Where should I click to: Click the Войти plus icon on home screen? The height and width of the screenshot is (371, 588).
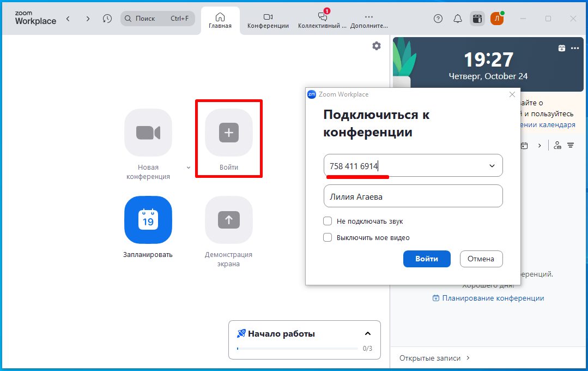click(229, 133)
